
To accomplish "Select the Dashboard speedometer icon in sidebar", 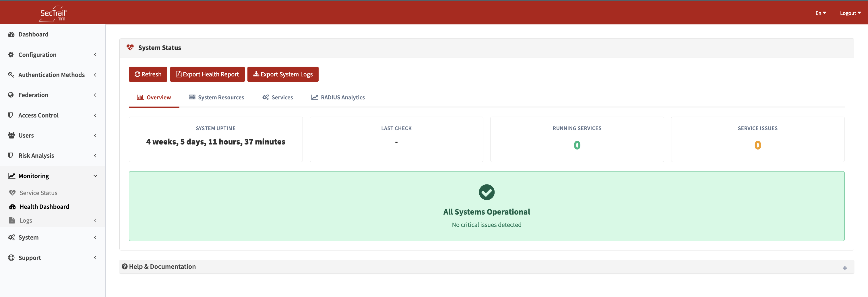I will [x=11, y=34].
